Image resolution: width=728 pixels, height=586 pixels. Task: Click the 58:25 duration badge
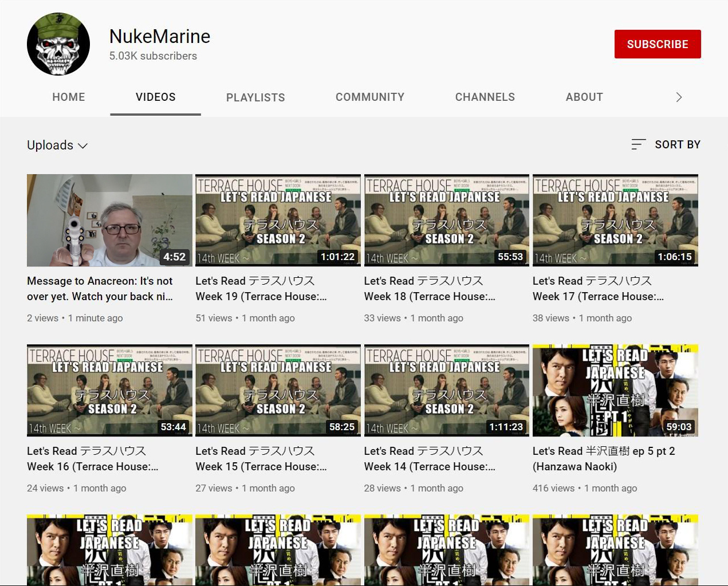point(342,427)
